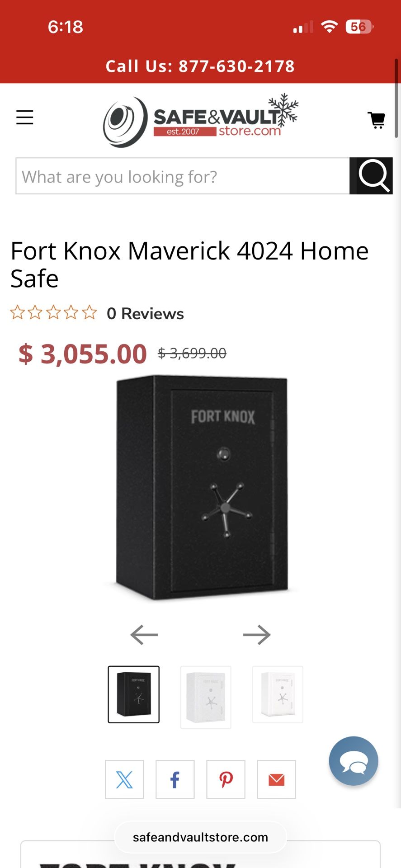This screenshot has width=401, height=868.
Task: Pin product to Pinterest
Action: (226, 779)
